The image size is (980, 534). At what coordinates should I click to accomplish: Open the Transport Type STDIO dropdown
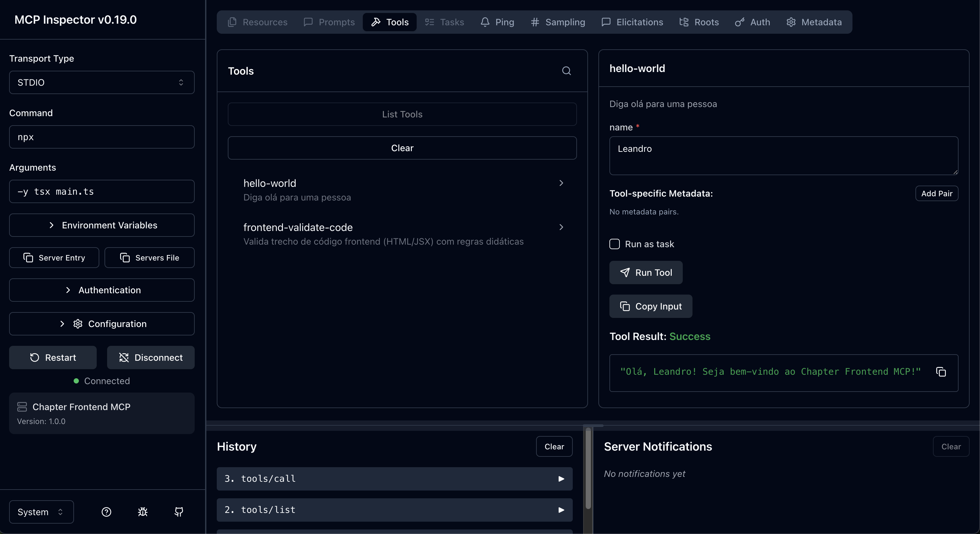coord(102,82)
